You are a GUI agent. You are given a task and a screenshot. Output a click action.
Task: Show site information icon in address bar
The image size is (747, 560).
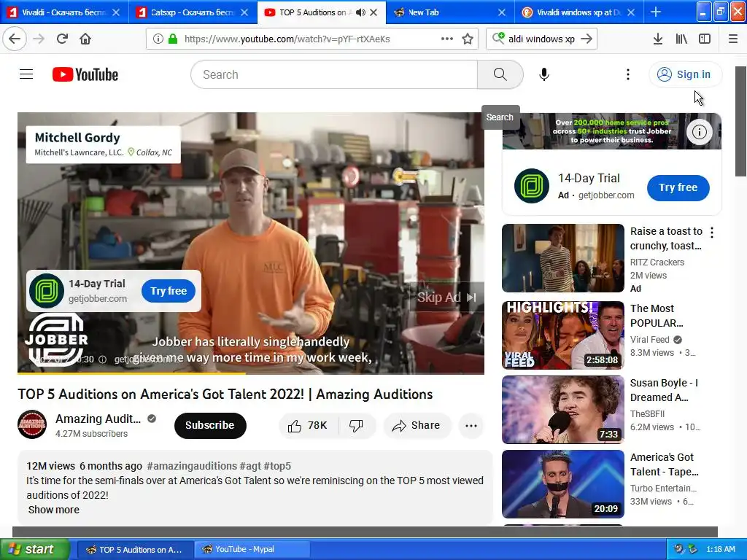pos(158,39)
